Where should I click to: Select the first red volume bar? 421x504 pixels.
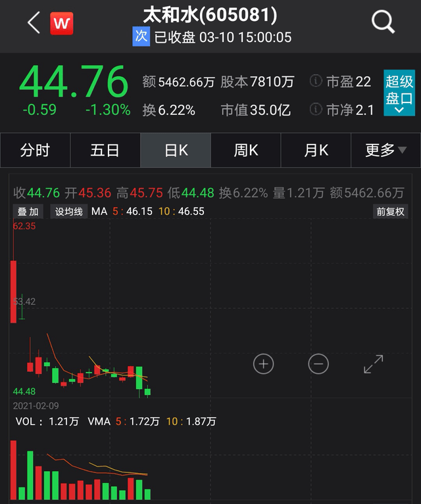[x=14, y=470]
